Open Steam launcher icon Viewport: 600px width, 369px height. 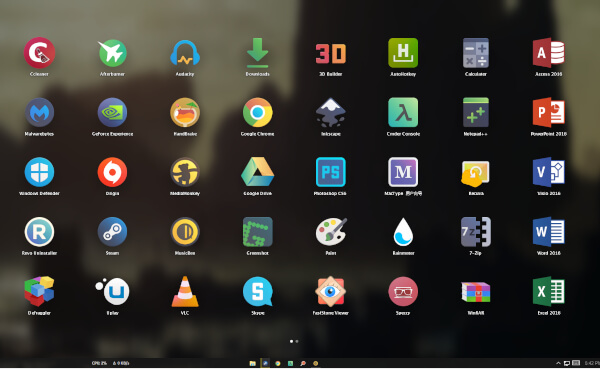pos(112,232)
